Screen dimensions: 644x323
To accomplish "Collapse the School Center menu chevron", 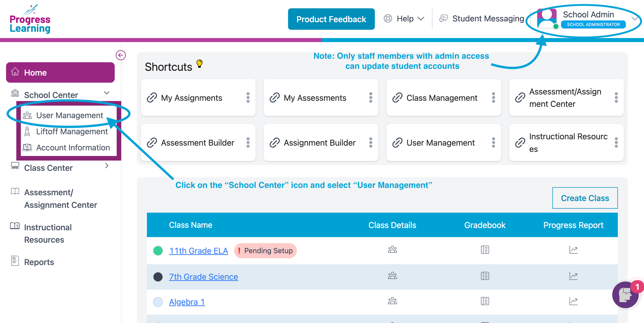I will tap(107, 93).
